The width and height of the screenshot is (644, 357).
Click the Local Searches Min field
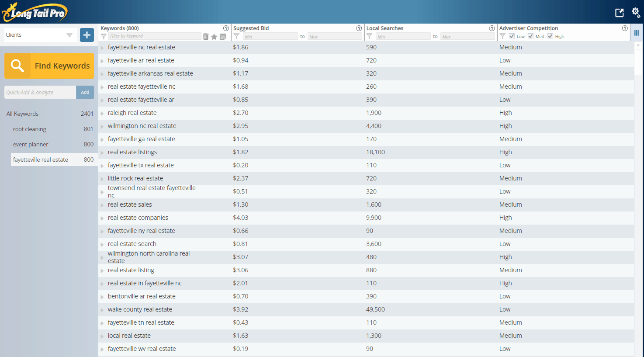click(x=403, y=37)
